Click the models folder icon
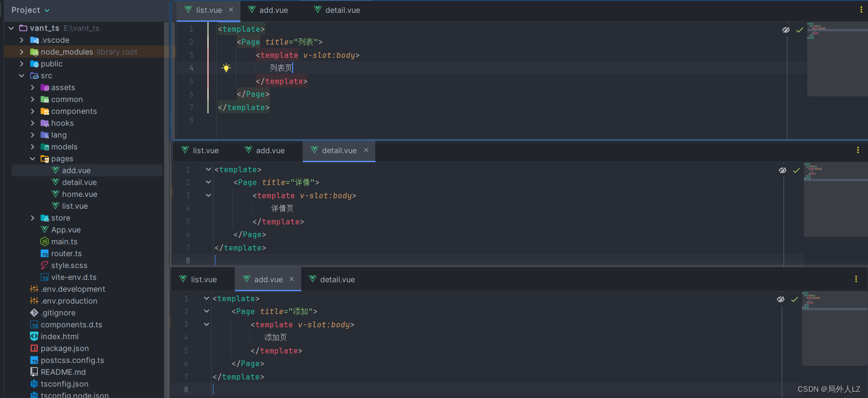This screenshot has width=868, height=398. pos(45,147)
